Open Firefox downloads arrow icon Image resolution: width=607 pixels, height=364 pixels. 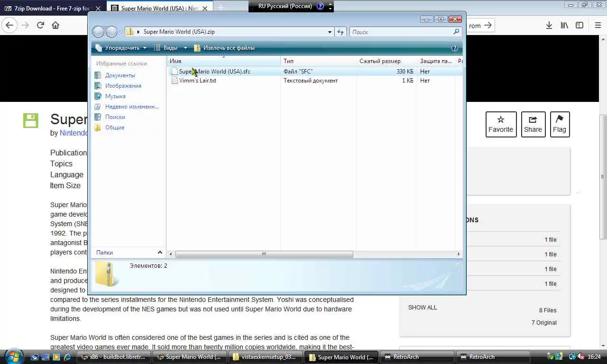point(549,26)
